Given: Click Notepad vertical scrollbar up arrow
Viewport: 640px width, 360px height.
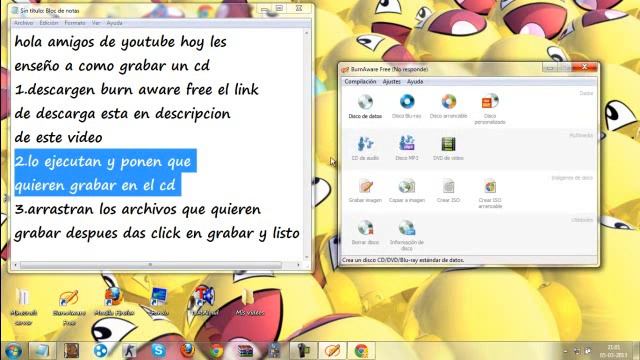Looking at the screenshot, I should (x=307, y=33).
